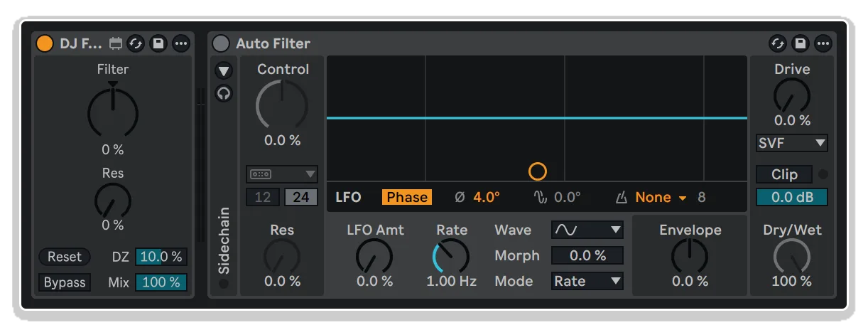Click the phase symbol icon before 4.0°
The image size is (868, 330).
coord(460,198)
